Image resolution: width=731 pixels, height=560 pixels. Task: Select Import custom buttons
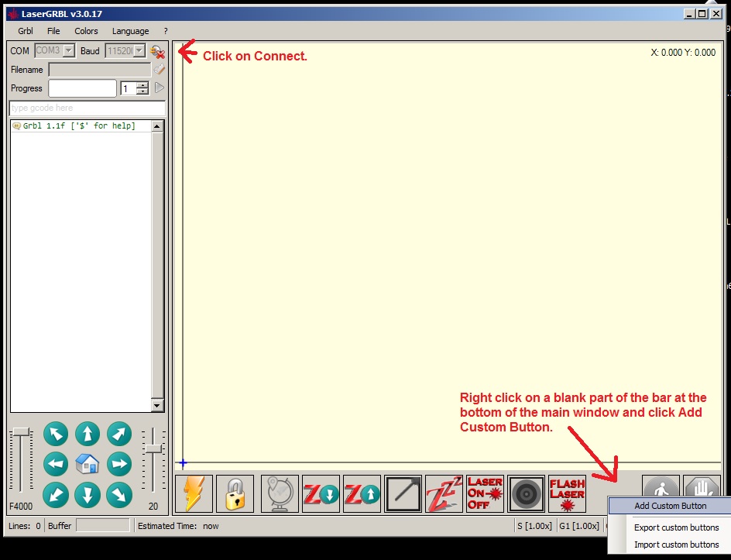[x=677, y=545]
